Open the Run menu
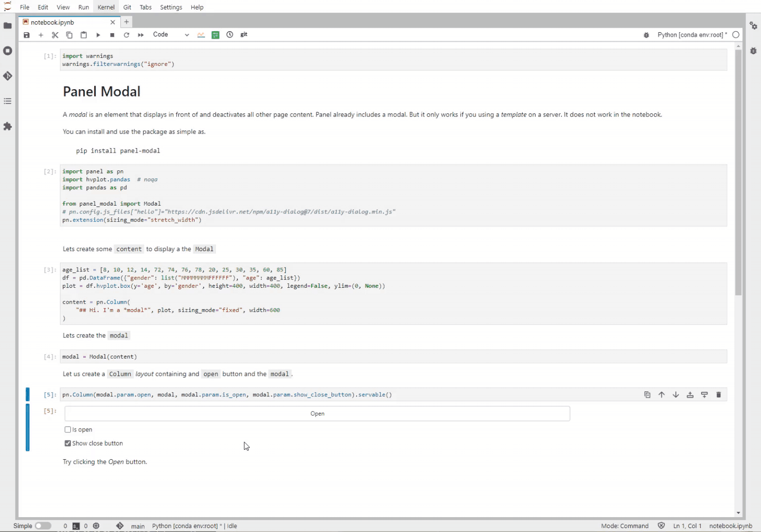This screenshot has height=532, width=761. pyautogui.click(x=84, y=7)
